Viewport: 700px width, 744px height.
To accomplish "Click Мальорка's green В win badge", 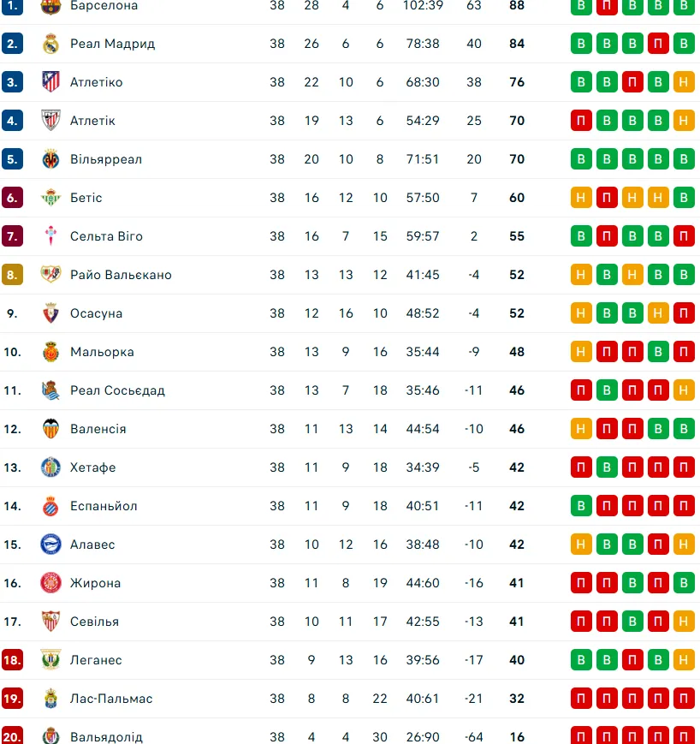I will coord(658,352).
